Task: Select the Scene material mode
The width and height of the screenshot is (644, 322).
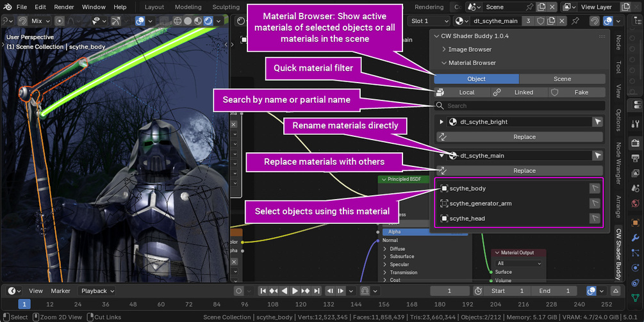Action: click(x=562, y=79)
